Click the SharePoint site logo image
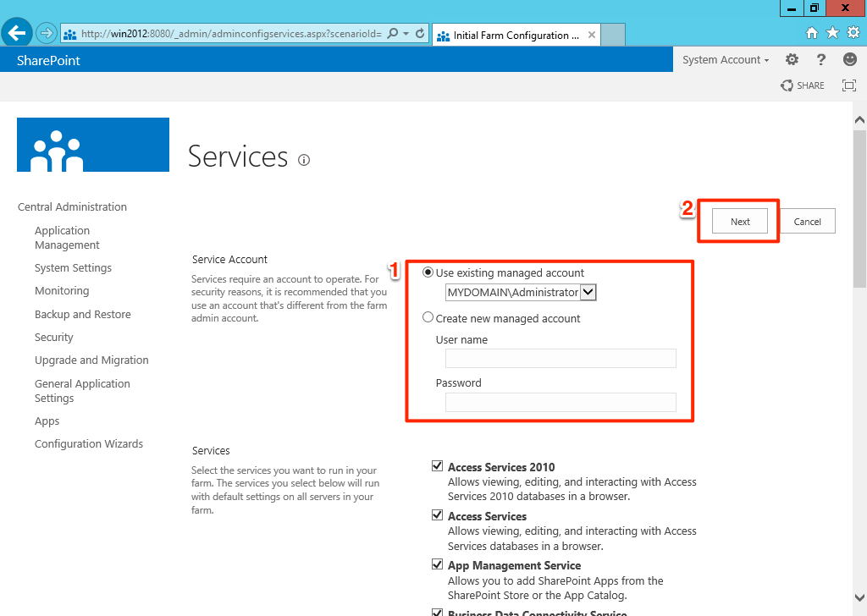The width and height of the screenshot is (867, 616). (93, 145)
